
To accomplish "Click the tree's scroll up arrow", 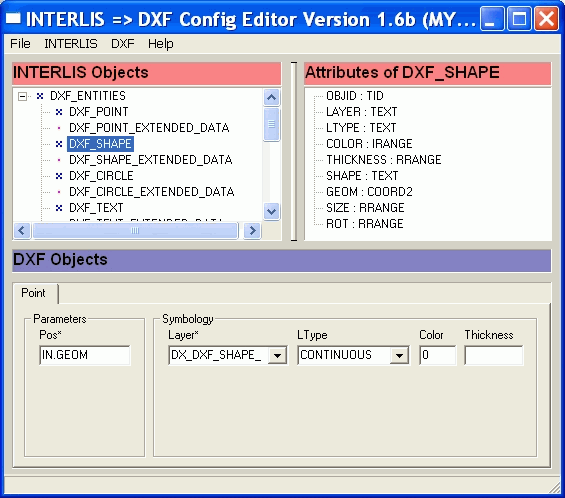I will [x=271, y=97].
